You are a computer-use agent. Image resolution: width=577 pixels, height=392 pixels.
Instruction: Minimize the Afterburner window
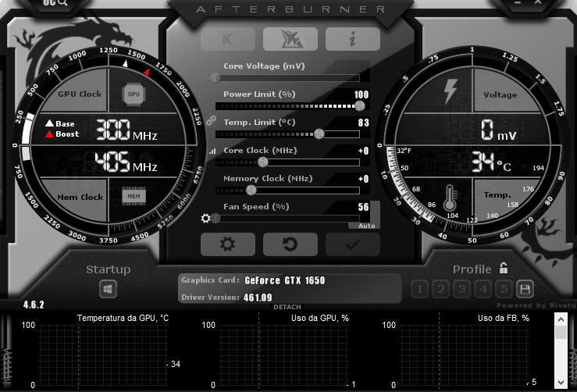(x=518, y=2)
